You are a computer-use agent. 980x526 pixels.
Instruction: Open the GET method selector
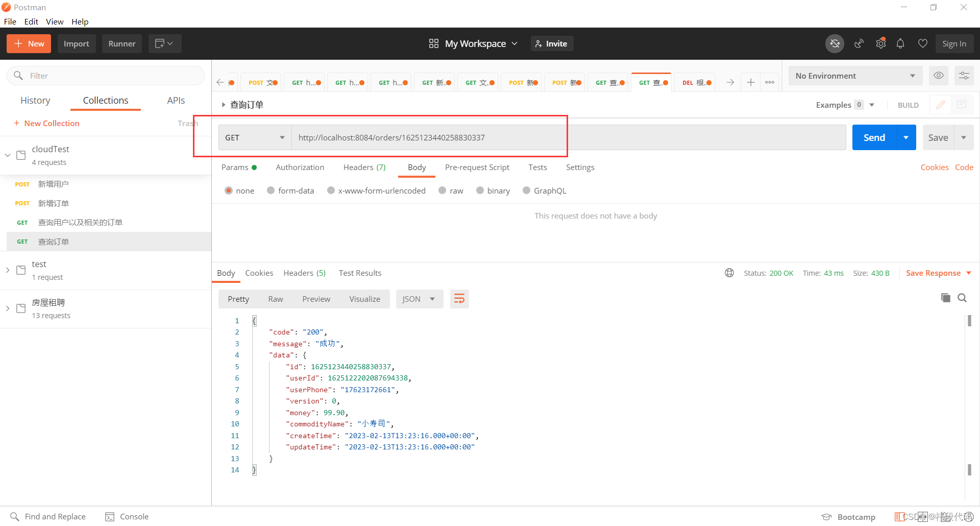coord(254,137)
